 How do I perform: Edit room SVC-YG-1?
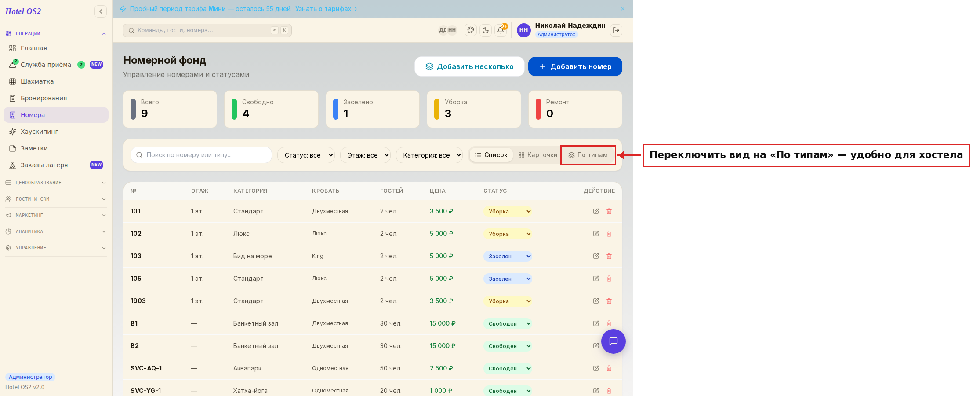click(x=596, y=391)
